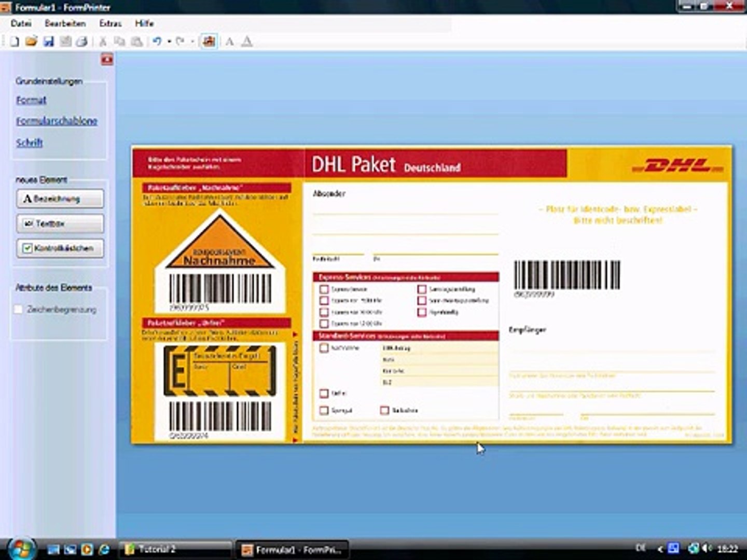747x560 pixels.
Task: Close the left sidebar with the red button
Action: tap(107, 60)
